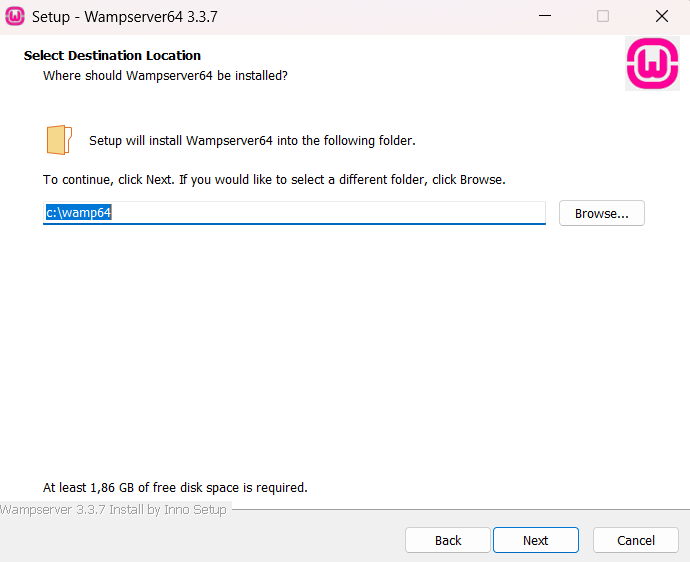Image resolution: width=690 pixels, height=562 pixels.
Task: Minimize the Setup window
Action: pyautogui.click(x=545, y=16)
